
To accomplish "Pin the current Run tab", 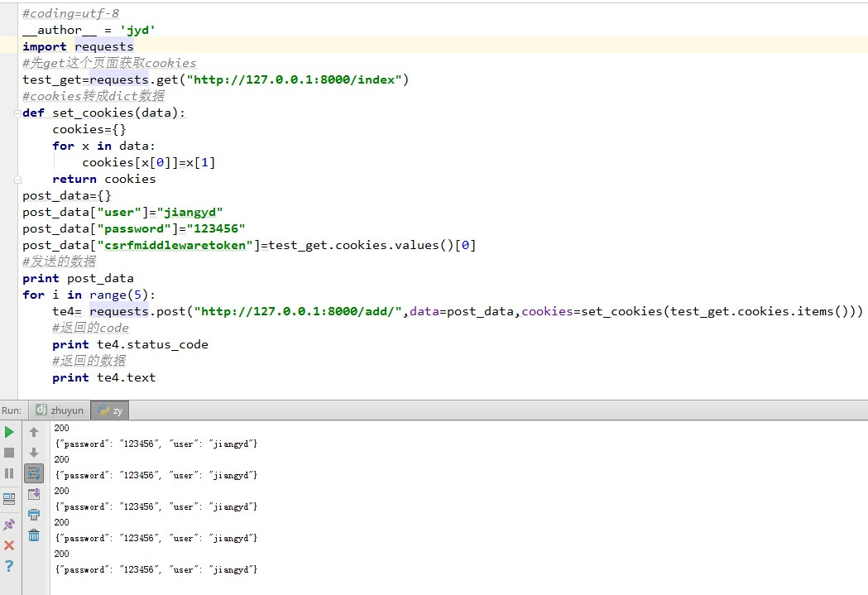I will point(9,524).
